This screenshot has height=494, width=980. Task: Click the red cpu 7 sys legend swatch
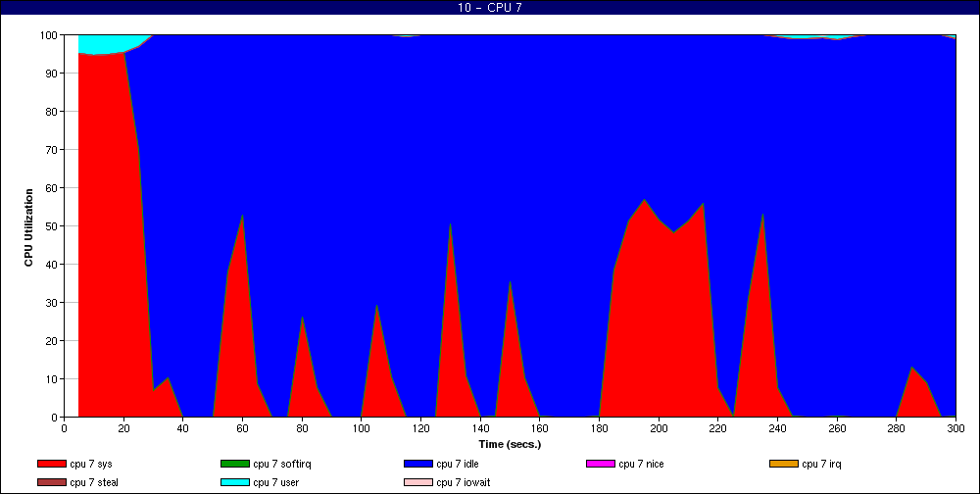(51, 464)
